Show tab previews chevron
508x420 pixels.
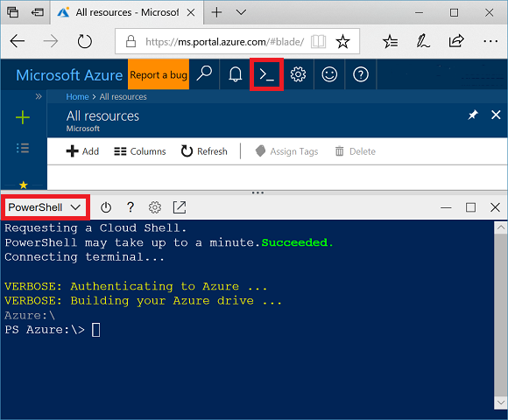pos(241,12)
